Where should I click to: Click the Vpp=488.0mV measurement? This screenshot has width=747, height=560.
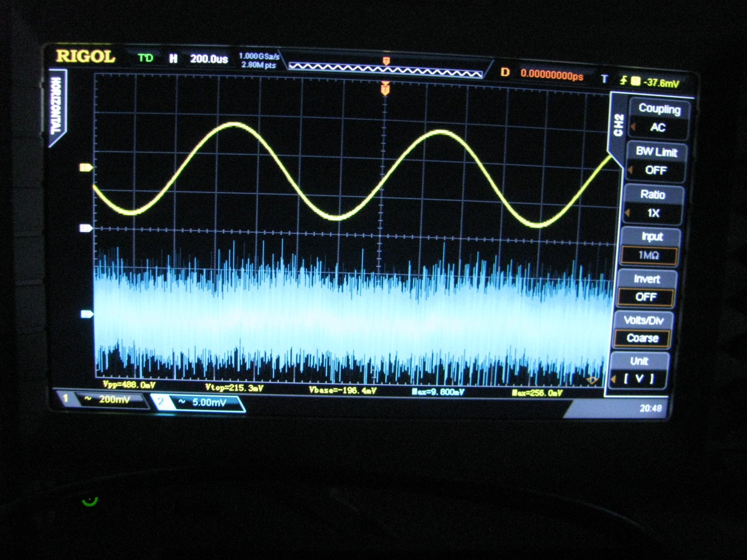129,385
